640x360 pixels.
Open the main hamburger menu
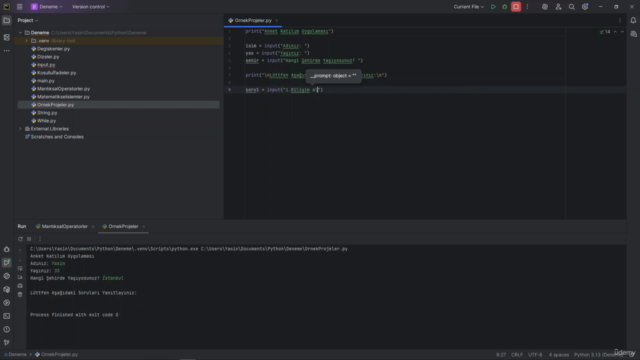pos(20,7)
